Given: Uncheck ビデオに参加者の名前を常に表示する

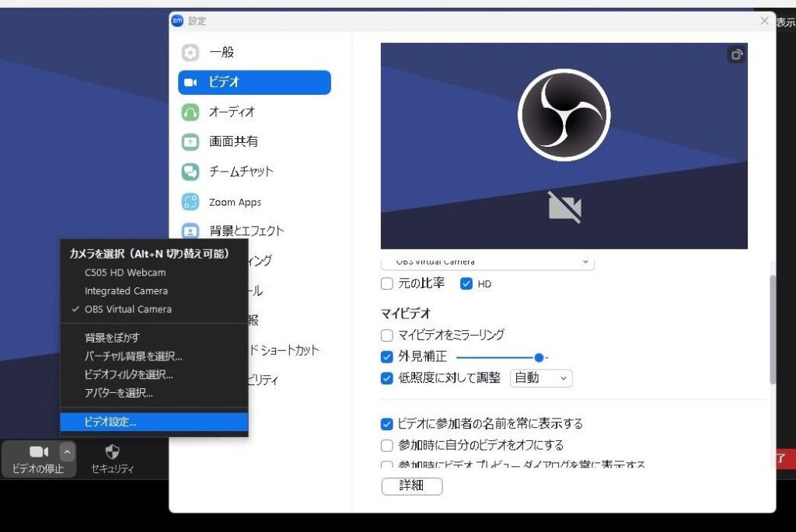Looking at the screenshot, I should (x=387, y=424).
